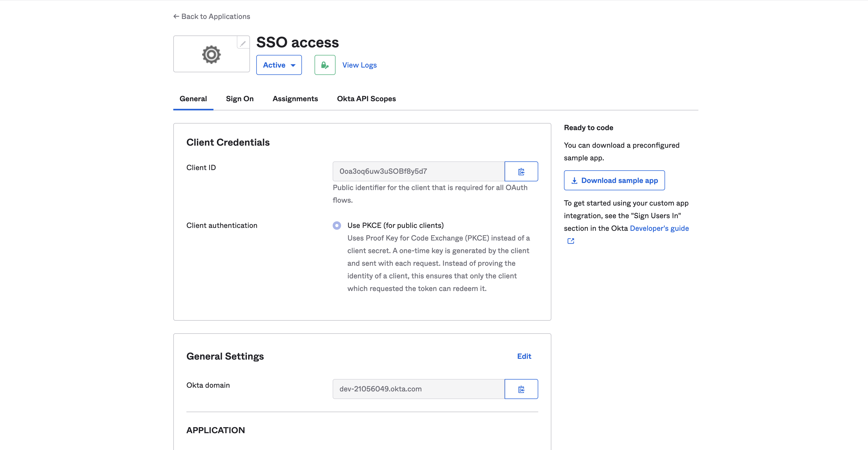Select the Use PKCE radio button

tap(337, 225)
